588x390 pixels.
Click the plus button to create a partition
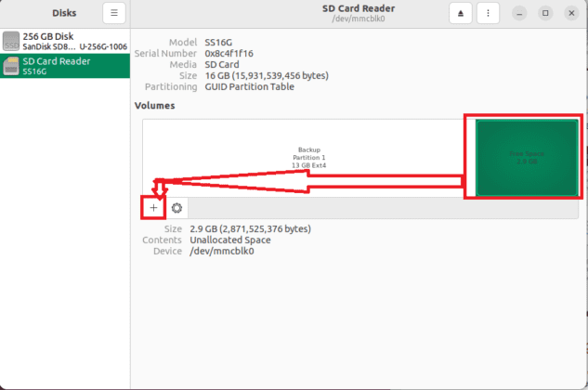pos(154,207)
